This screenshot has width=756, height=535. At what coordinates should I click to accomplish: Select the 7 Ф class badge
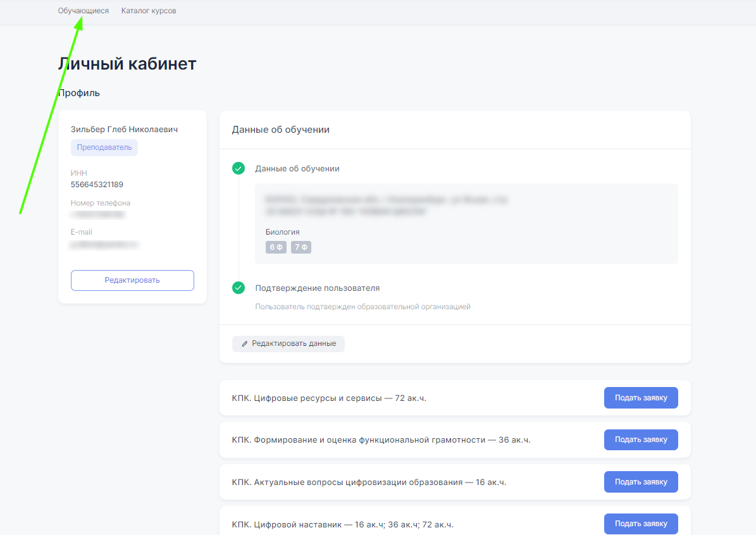tap(301, 247)
